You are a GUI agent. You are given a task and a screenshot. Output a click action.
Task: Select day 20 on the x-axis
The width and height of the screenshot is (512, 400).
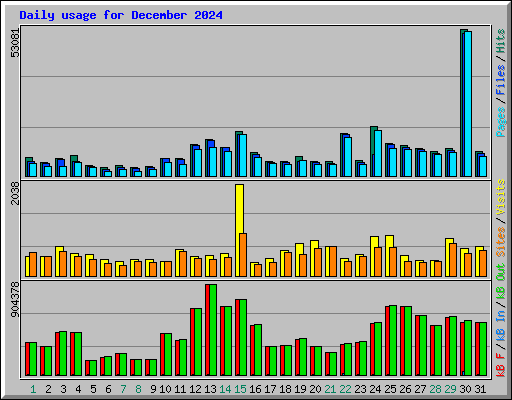[x=315, y=389]
